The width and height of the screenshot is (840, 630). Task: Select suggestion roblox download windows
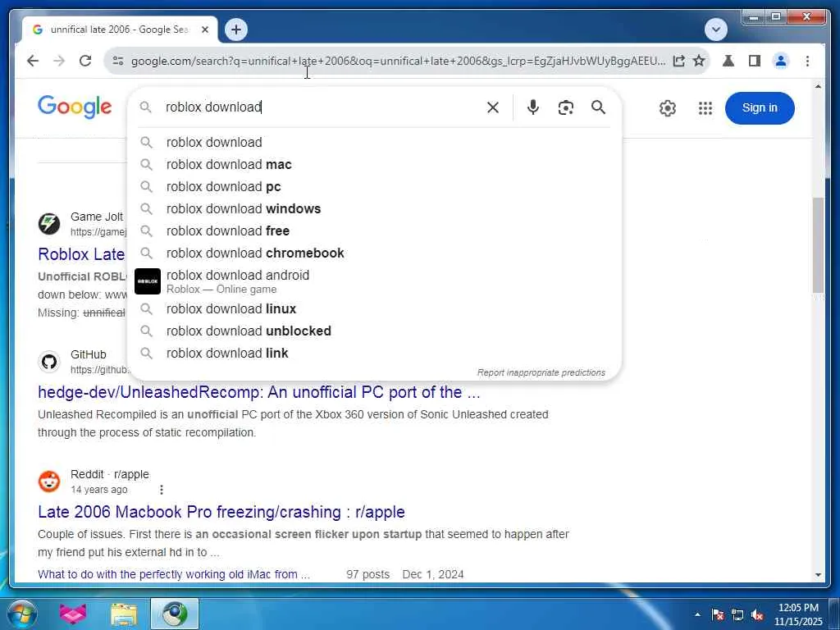point(374,209)
